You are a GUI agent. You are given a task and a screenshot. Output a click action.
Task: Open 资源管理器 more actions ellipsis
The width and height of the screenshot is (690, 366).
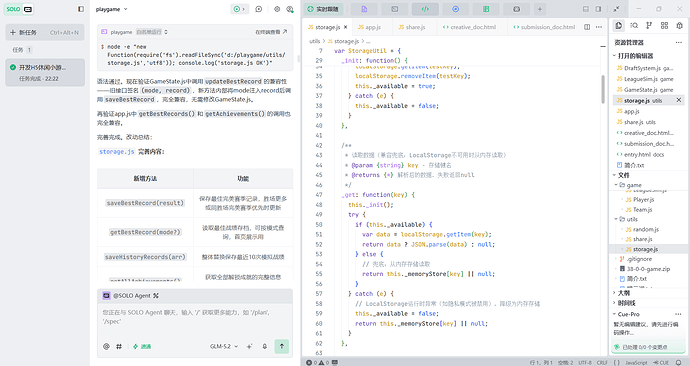(678, 43)
